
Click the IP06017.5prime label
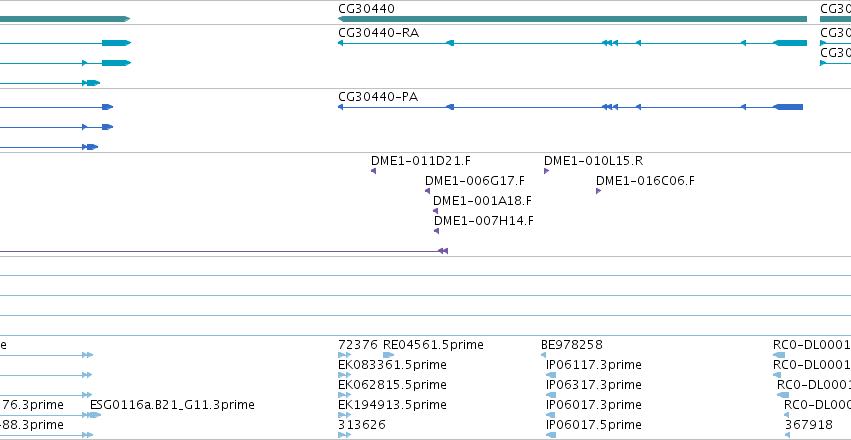coord(594,425)
